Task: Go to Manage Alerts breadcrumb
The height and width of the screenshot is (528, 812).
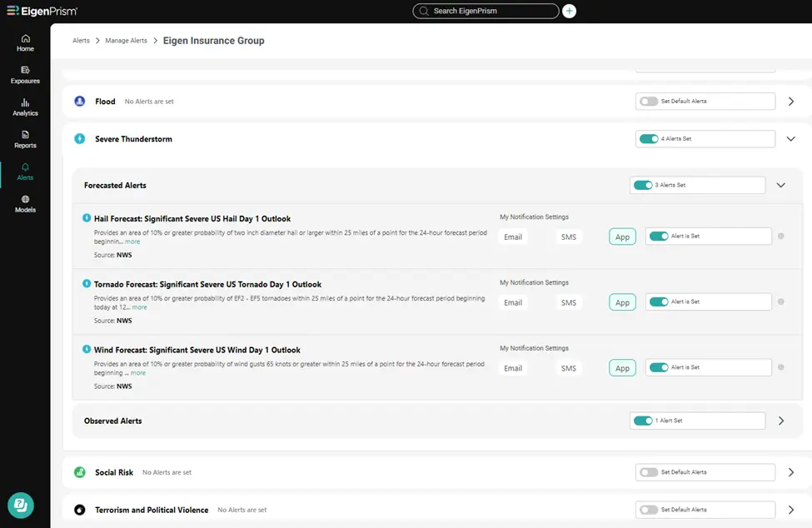Action: [x=126, y=40]
